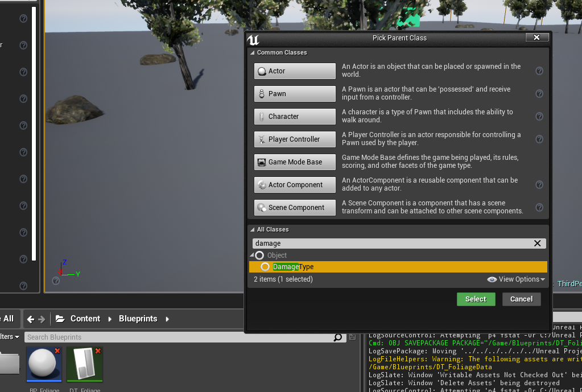Collapse the All Classes section
The height and width of the screenshot is (392, 582).
tap(253, 230)
